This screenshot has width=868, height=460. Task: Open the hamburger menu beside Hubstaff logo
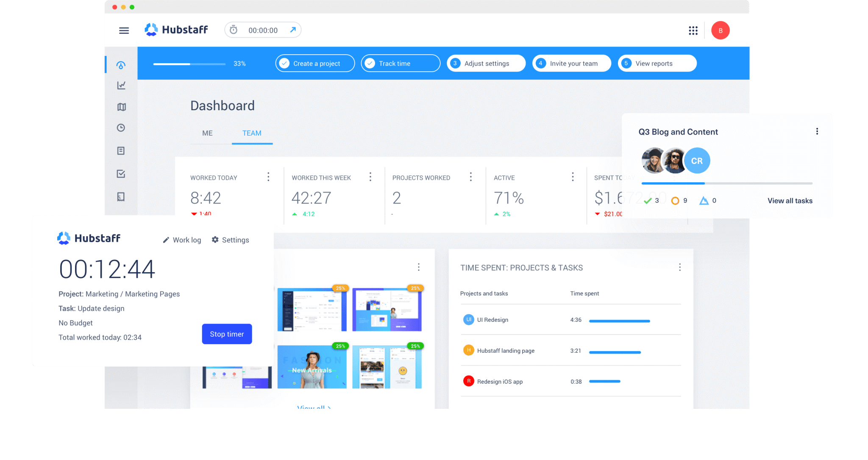[123, 30]
